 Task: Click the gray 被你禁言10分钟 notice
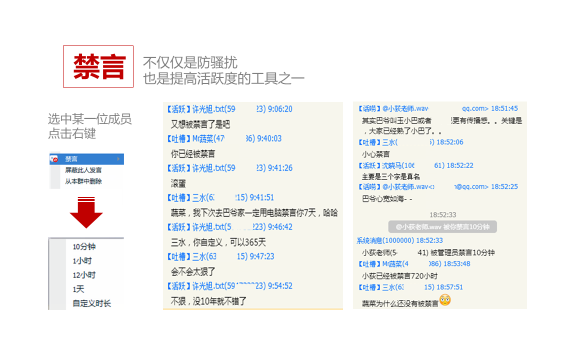[x=442, y=227]
